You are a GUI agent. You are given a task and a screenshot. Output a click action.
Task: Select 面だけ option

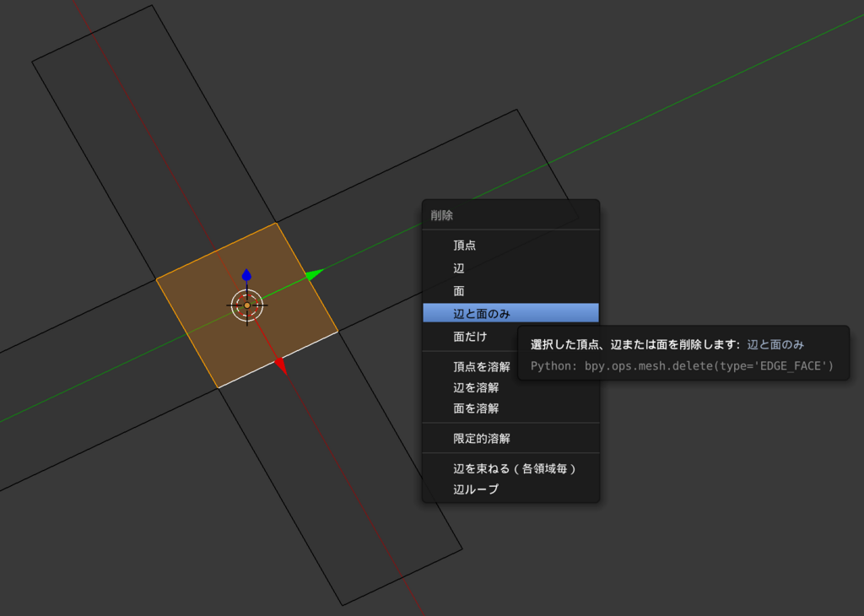(470, 336)
